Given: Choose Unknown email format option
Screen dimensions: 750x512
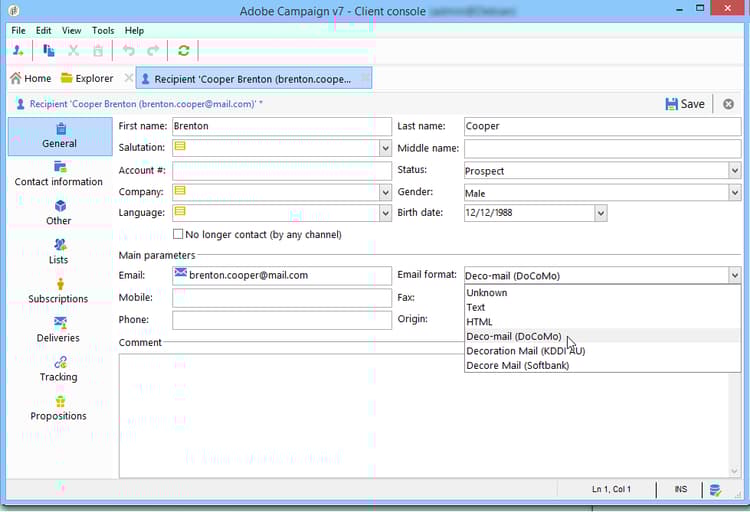Looking at the screenshot, I should click(602, 292).
